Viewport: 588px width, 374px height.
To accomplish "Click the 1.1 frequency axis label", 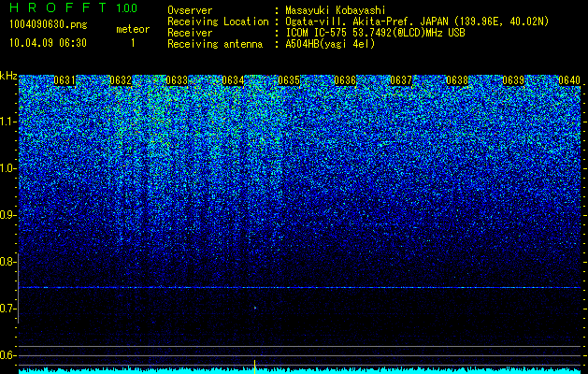I will (x=8, y=122).
